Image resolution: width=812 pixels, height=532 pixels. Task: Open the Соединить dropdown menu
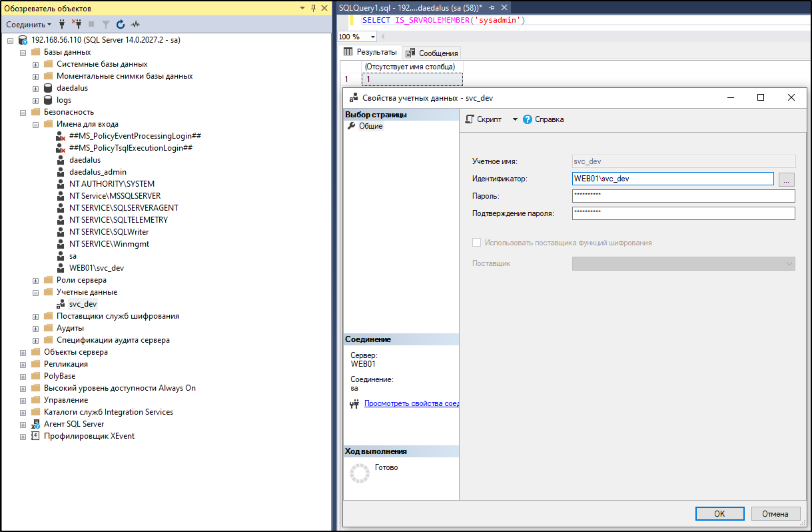click(x=27, y=24)
